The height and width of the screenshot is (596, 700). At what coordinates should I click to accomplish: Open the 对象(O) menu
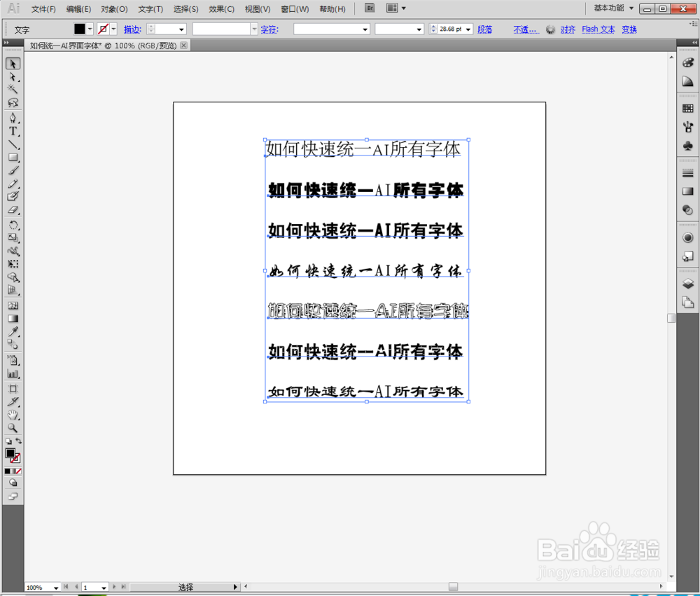[x=114, y=9]
